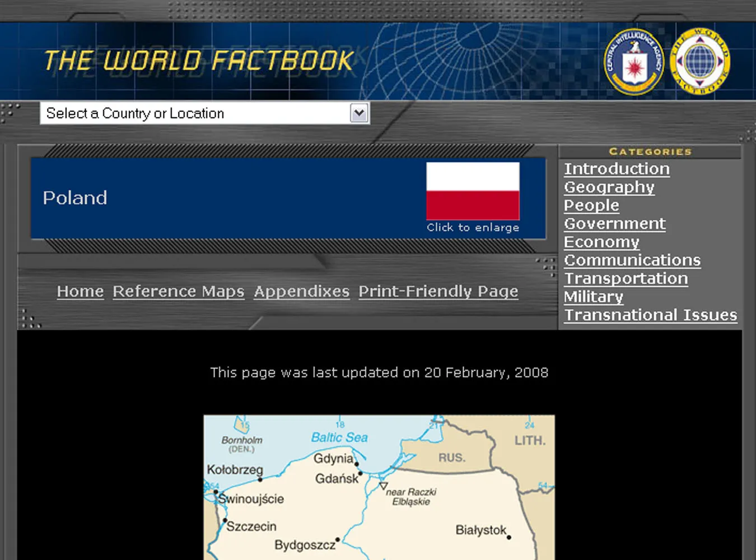
Task: Open the Economy category
Action: click(601, 242)
